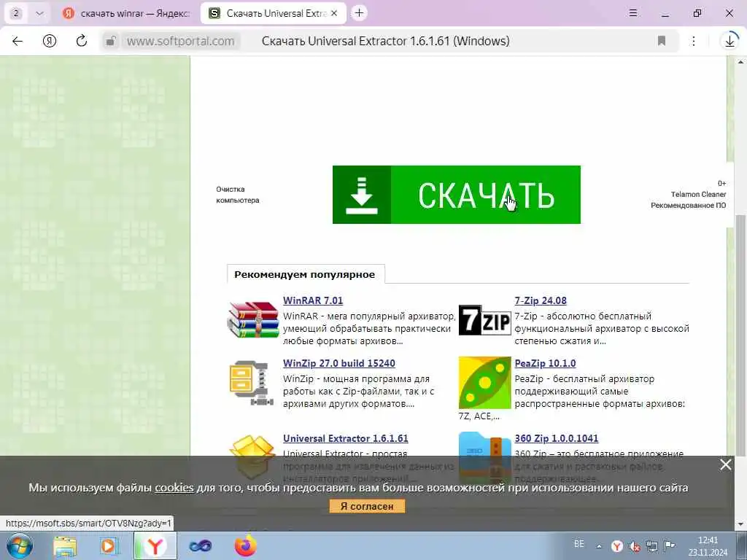This screenshot has height=560, width=747.
Task: Open the Universal Extractor 1.6.1.61 link
Action: (x=345, y=438)
